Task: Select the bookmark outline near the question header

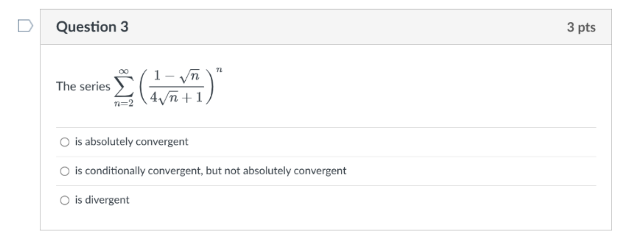Action: tap(25, 26)
